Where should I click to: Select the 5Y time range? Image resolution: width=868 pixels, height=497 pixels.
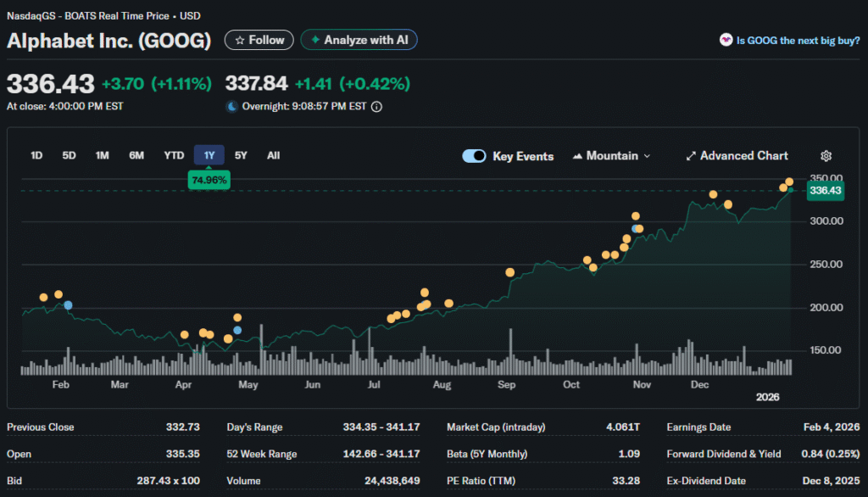tap(241, 155)
